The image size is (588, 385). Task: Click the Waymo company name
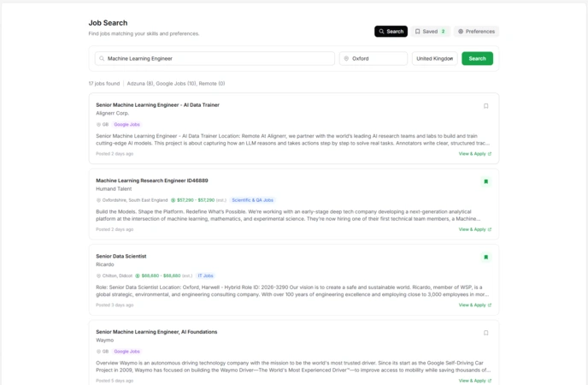[x=104, y=340]
